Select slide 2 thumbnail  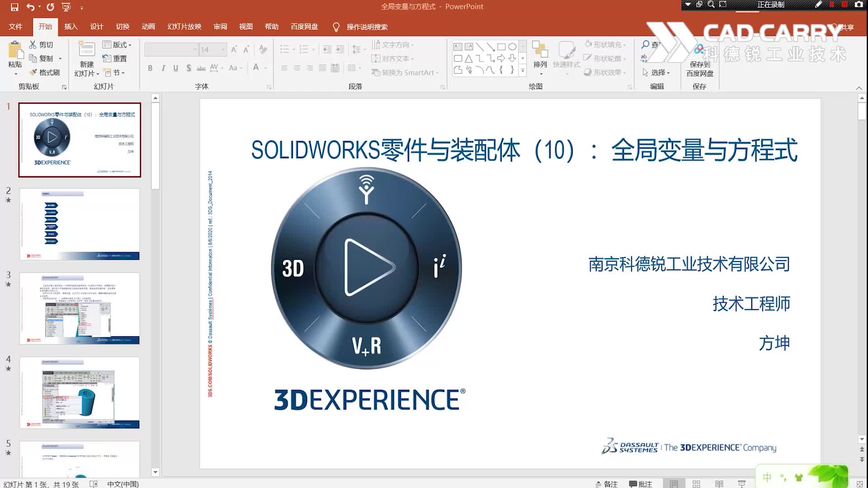(x=80, y=224)
